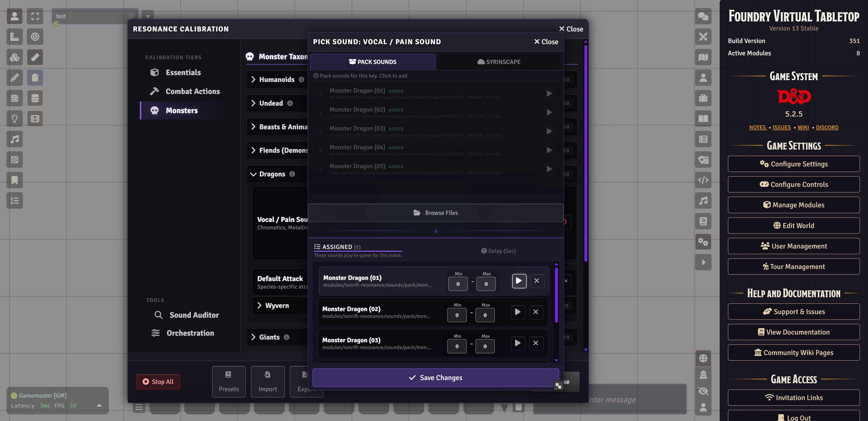Expand the Fiends (Demons) category
Image resolution: width=868 pixels, height=421 pixels.
(253, 150)
